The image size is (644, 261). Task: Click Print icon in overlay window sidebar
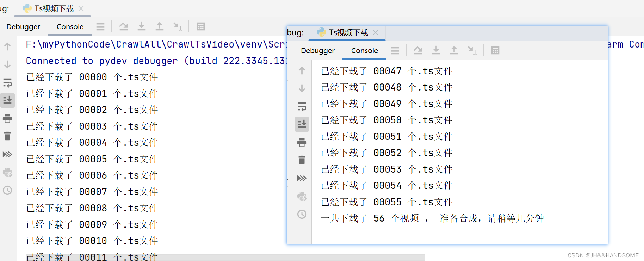pos(302,142)
